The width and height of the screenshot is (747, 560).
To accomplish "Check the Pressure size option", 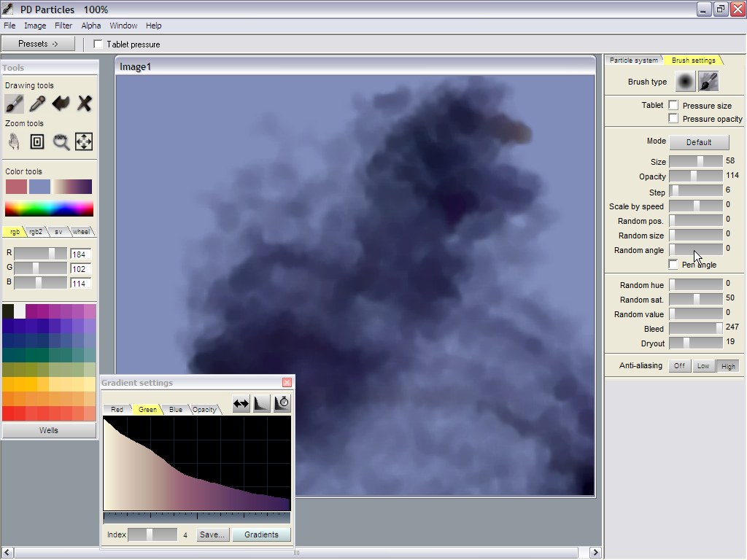I will point(673,106).
